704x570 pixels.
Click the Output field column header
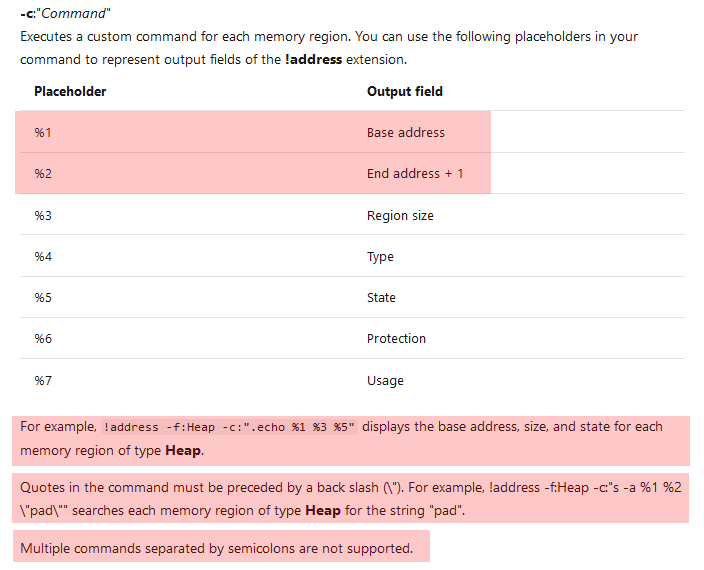(x=405, y=92)
